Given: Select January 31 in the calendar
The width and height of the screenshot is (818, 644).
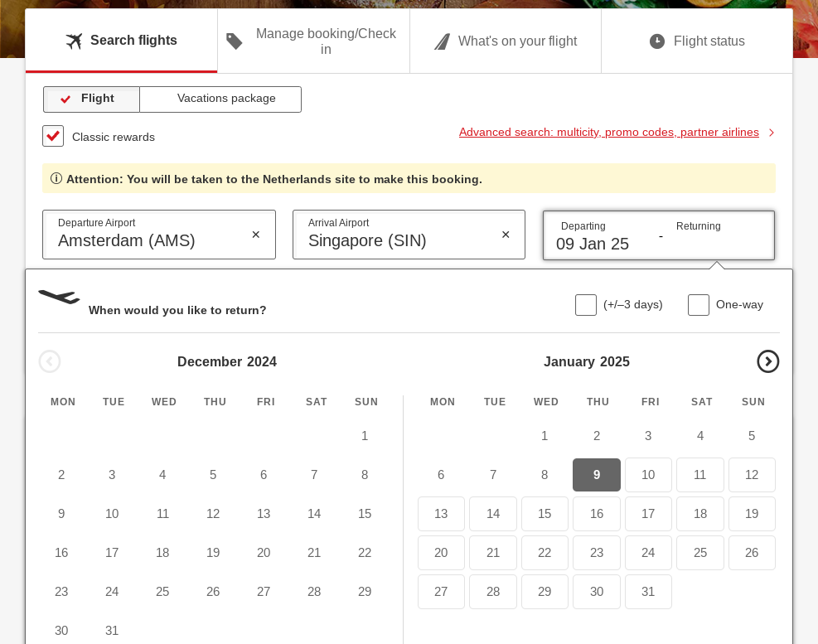Looking at the screenshot, I should [x=648, y=592].
